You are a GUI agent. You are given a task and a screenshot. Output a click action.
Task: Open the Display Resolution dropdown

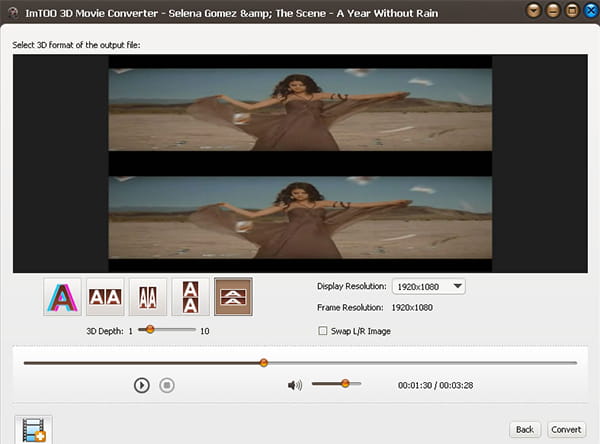pyautogui.click(x=429, y=286)
